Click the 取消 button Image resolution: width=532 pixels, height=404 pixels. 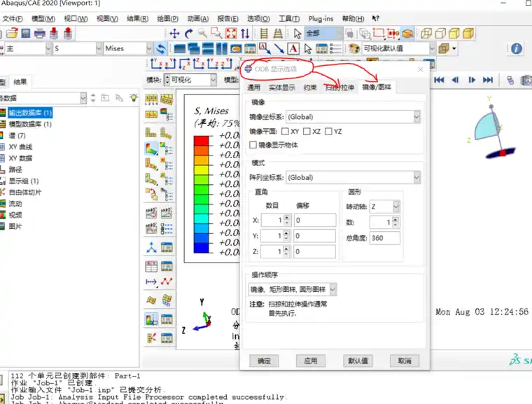(x=405, y=361)
